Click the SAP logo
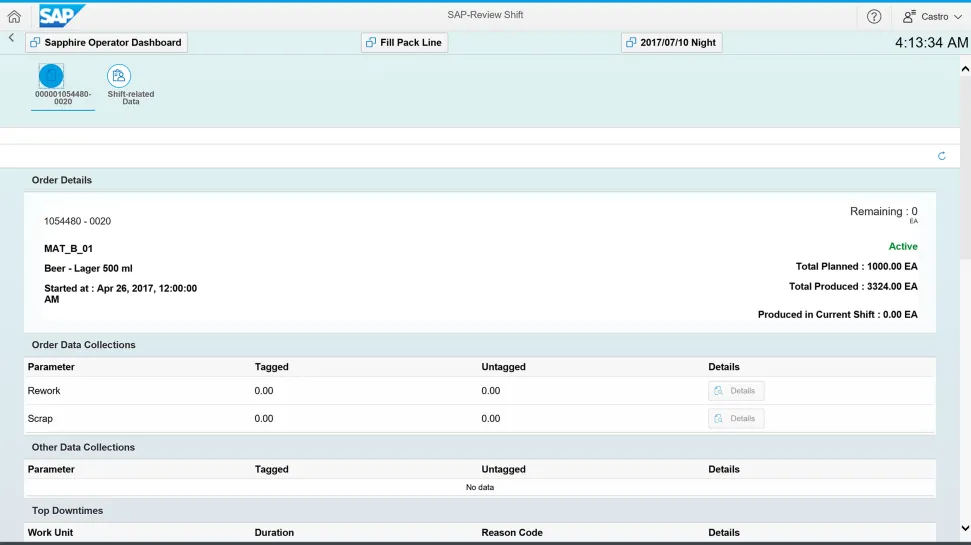The image size is (971, 545). tap(62, 16)
